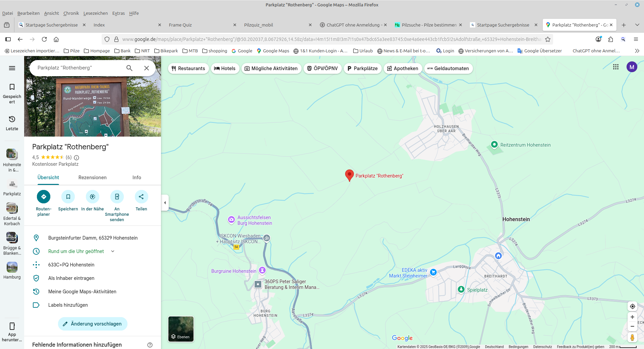Click the In der Nähe nearby icon
The height and width of the screenshot is (349, 644).
pyautogui.click(x=93, y=197)
